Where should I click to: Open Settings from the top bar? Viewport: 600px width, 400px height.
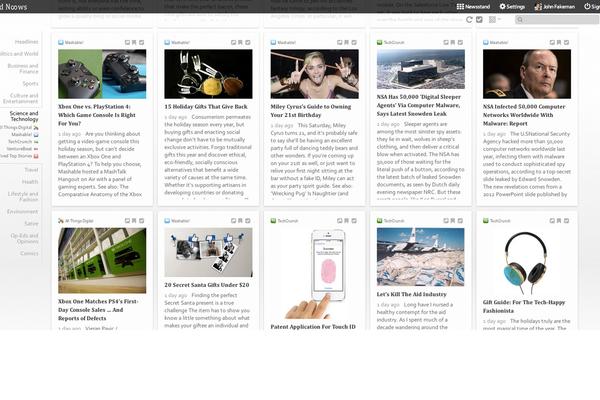pos(510,6)
